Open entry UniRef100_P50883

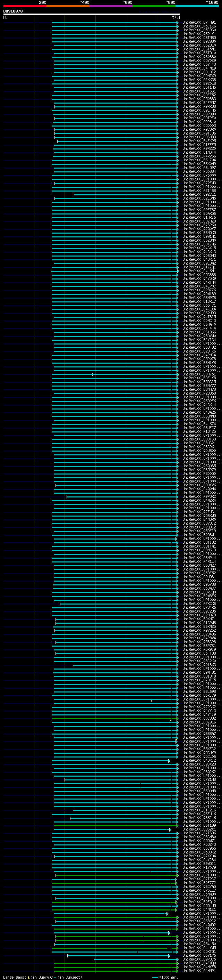pyautogui.click(x=199, y=99)
